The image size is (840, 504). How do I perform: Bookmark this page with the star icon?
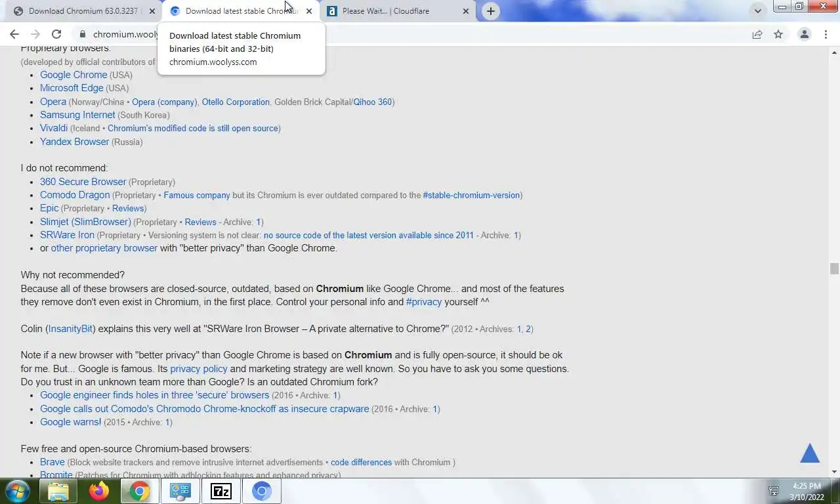(778, 34)
